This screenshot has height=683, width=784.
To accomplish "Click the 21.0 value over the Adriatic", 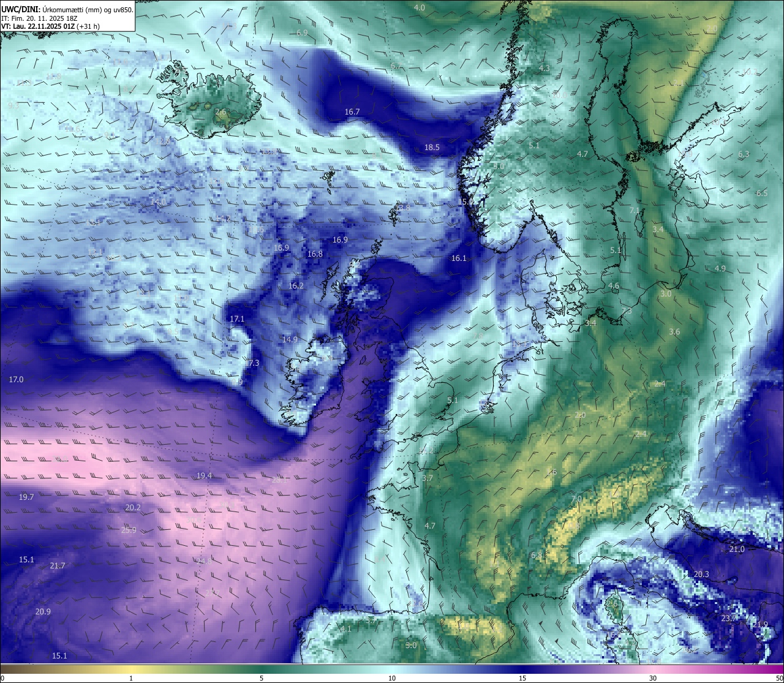I will pos(737,549).
